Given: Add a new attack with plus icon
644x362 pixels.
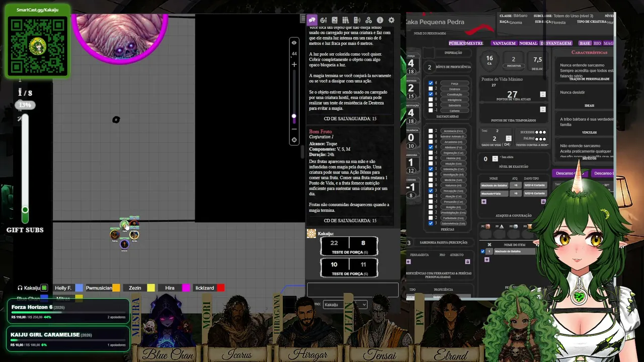Looking at the screenshot, I should click(484, 202).
